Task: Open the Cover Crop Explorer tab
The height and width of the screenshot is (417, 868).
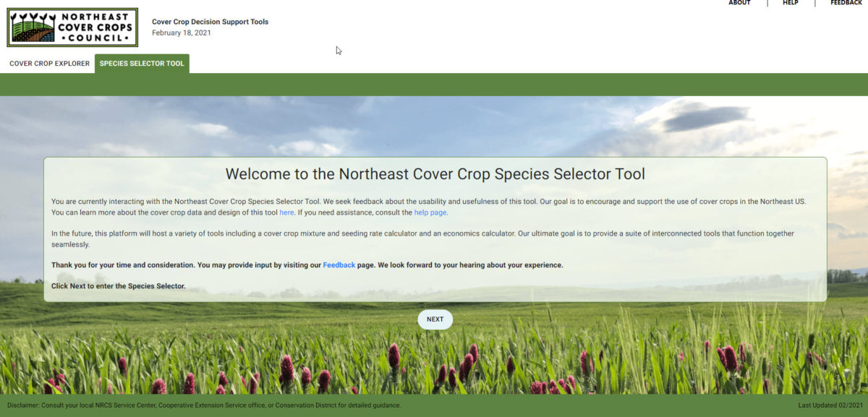Action: tap(49, 64)
